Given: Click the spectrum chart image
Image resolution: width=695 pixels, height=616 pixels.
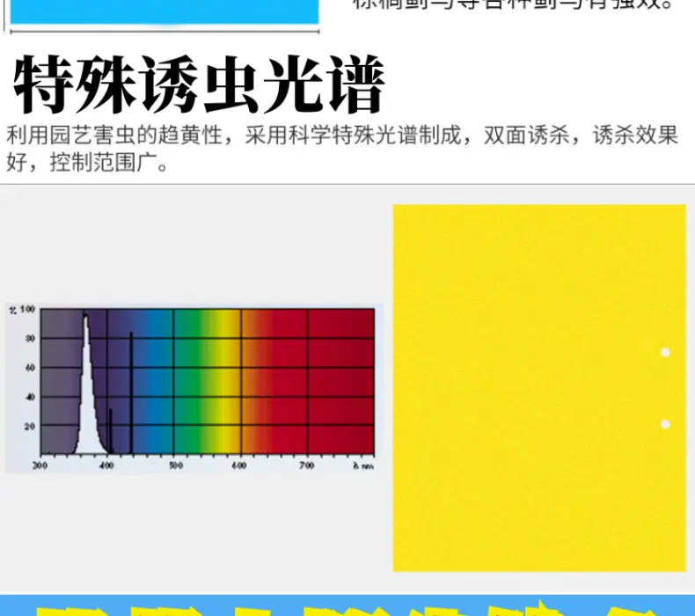Looking at the screenshot, I should pyautogui.click(x=194, y=389).
